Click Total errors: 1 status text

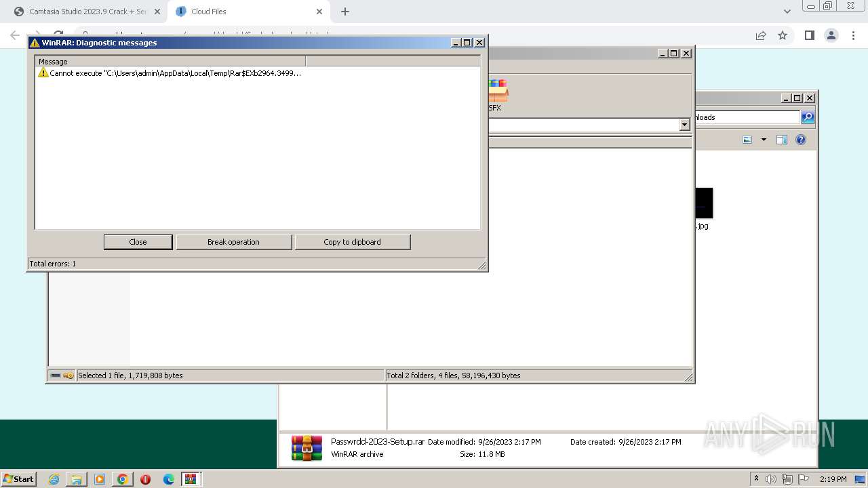pyautogui.click(x=53, y=264)
